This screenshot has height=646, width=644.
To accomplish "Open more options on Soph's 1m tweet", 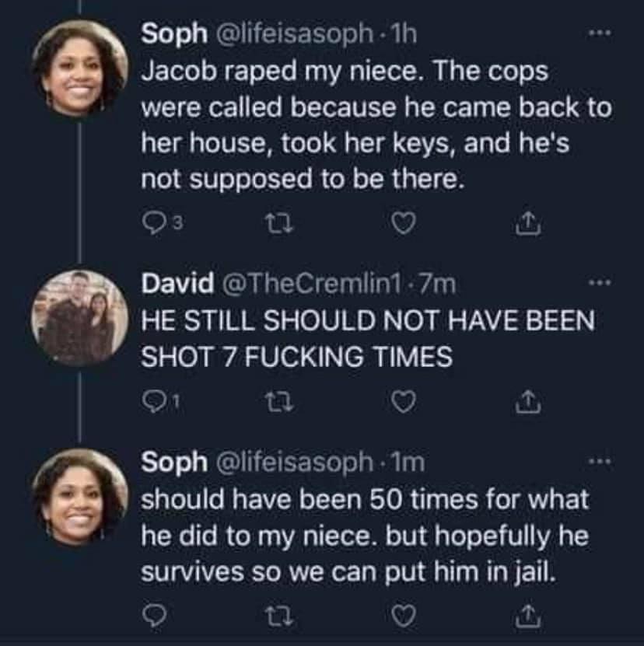I will [596, 463].
